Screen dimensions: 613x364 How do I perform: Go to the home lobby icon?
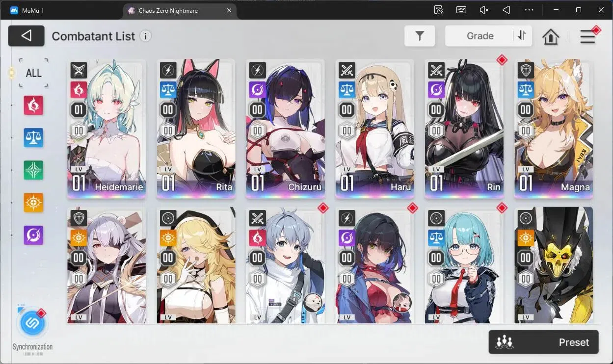pos(551,36)
